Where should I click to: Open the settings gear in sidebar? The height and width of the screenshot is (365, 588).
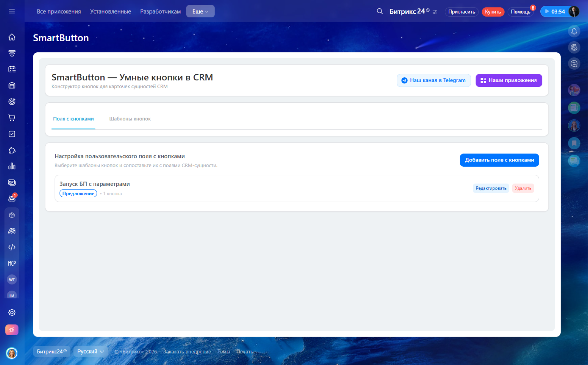tap(12, 313)
